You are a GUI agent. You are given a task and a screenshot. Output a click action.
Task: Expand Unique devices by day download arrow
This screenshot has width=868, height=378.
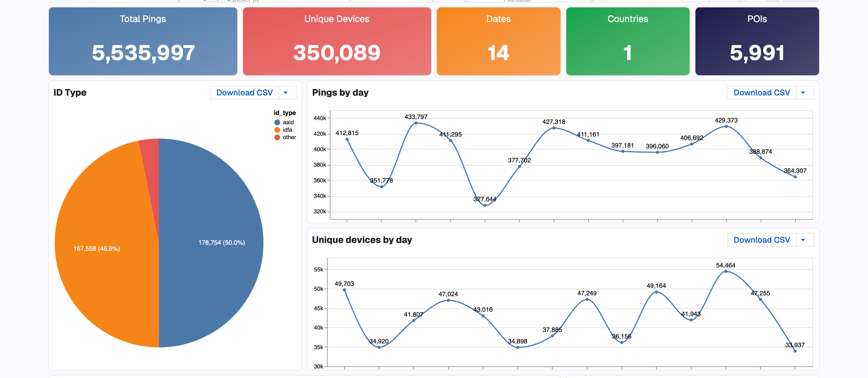(x=803, y=240)
